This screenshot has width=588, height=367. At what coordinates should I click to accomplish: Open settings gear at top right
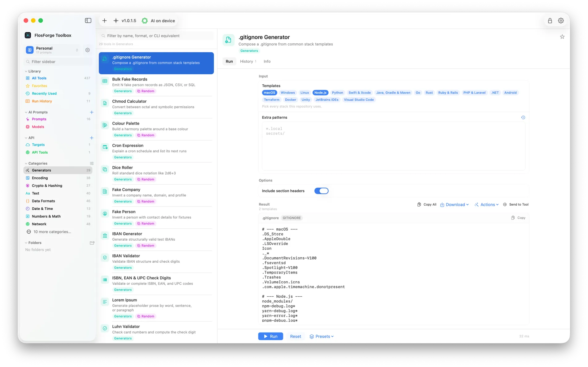coord(561,20)
